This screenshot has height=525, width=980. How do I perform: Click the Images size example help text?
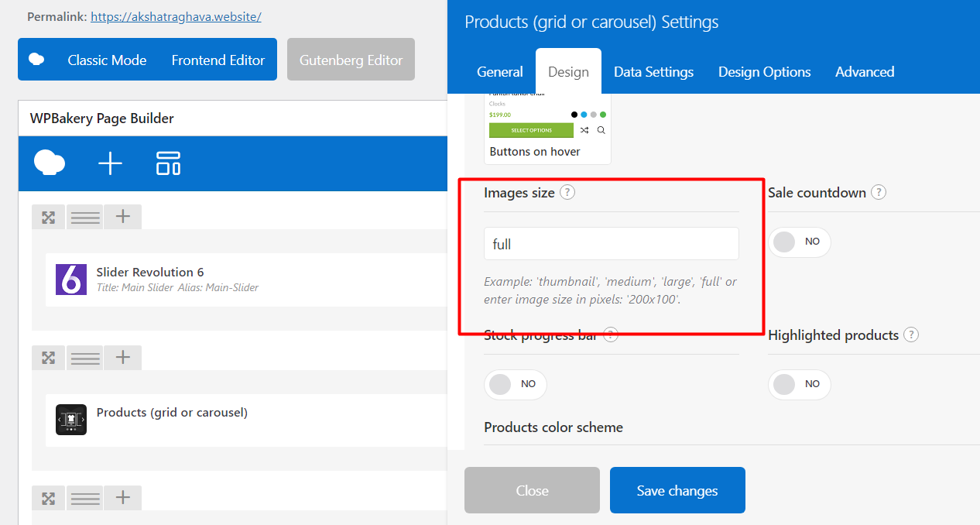click(x=610, y=290)
